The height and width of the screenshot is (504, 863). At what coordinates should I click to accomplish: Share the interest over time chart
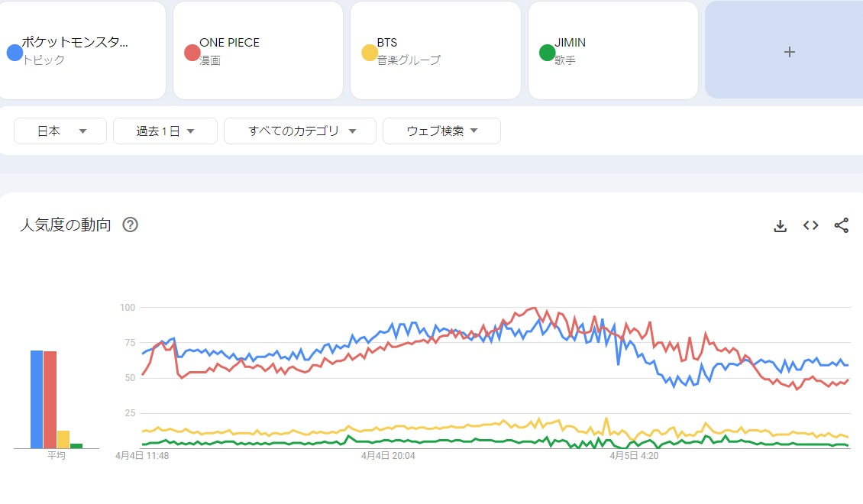841,226
